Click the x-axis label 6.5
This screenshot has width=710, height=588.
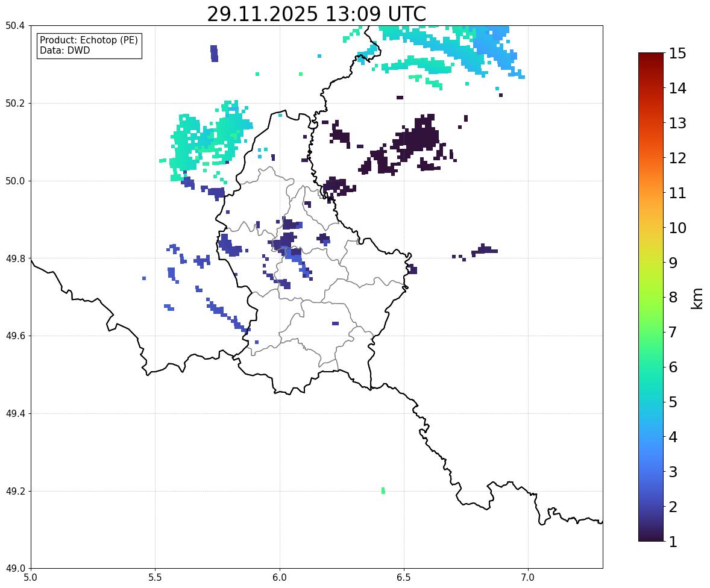click(404, 578)
